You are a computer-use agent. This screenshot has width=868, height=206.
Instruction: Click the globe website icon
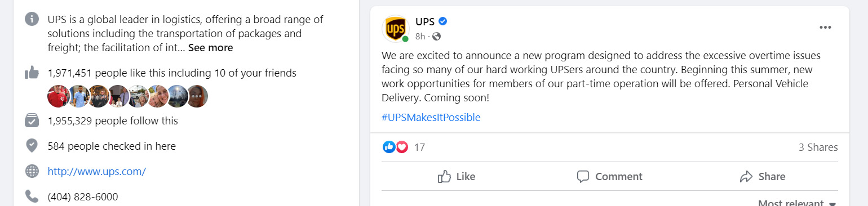[32, 171]
